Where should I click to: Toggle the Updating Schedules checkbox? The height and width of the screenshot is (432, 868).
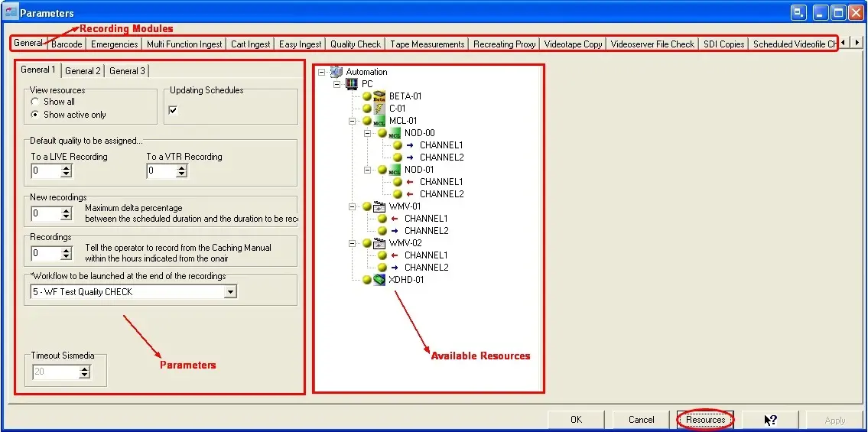click(x=173, y=110)
